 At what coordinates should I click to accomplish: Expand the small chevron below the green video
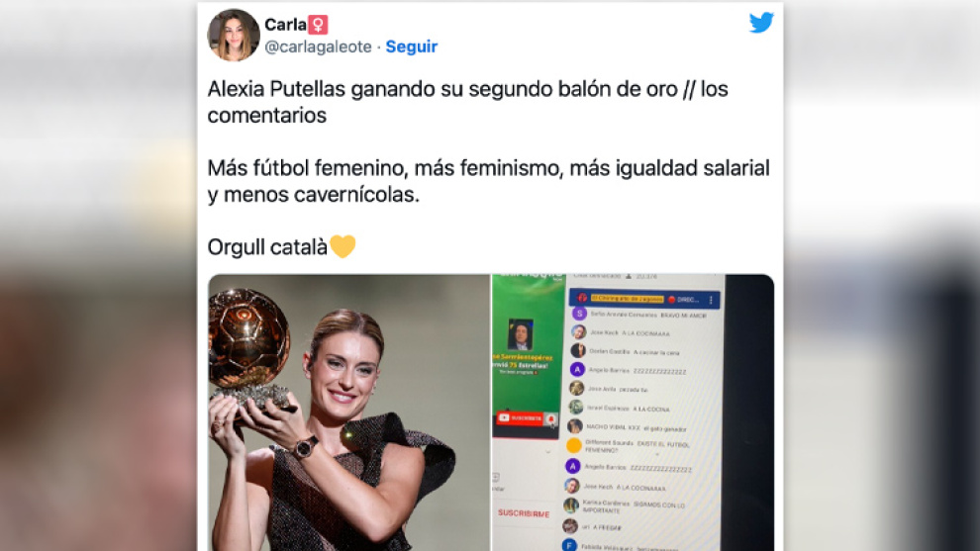(x=548, y=451)
